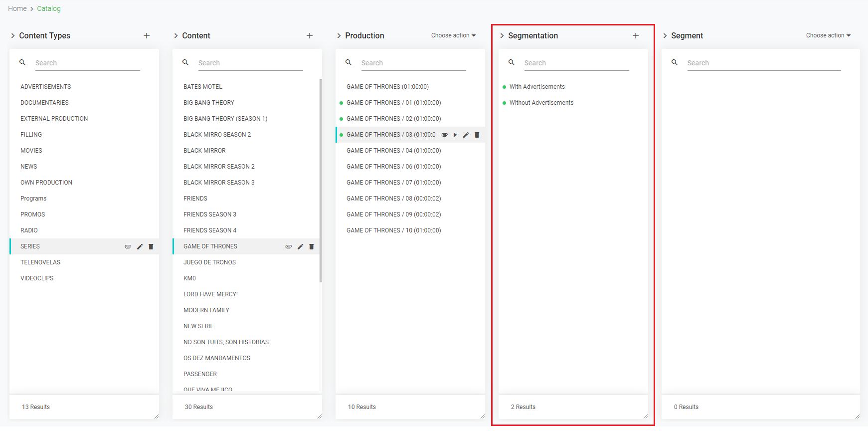Select the With Advertisements segmentation

tap(537, 87)
